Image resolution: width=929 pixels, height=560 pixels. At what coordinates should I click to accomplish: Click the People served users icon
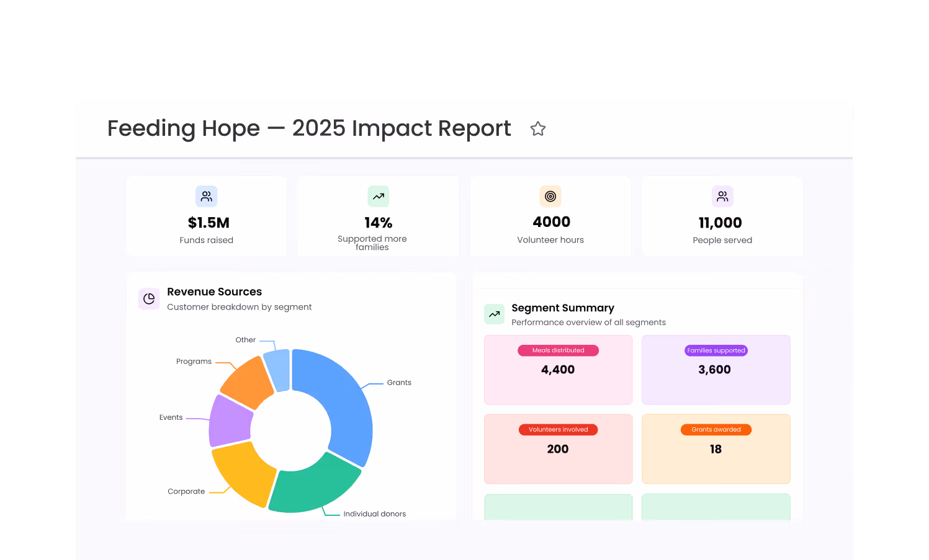click(x=722, y=196)
